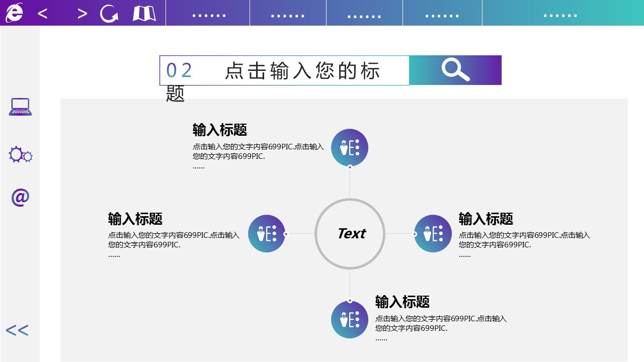Open the gears settings icon in sidebar
The height and width of the screenshot is (362, 644).
pyautogui.click(x=20, y=155)
